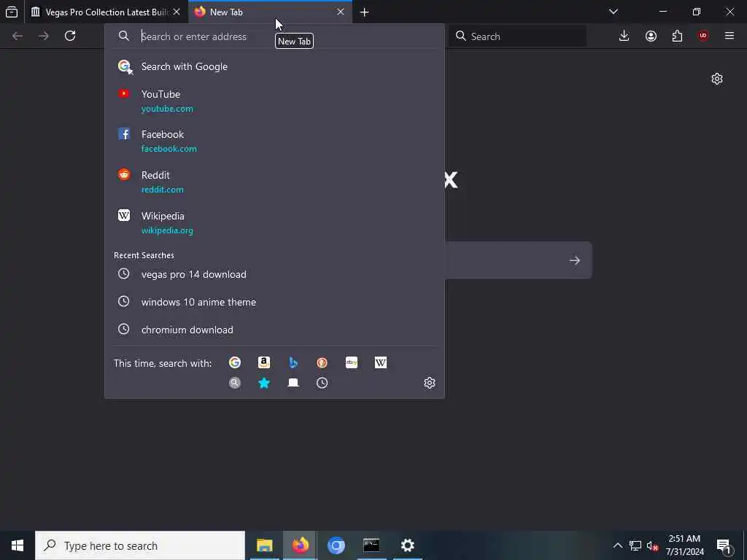
Task: Open Windows Settings from the taskbar
Action: click(407, 545)
